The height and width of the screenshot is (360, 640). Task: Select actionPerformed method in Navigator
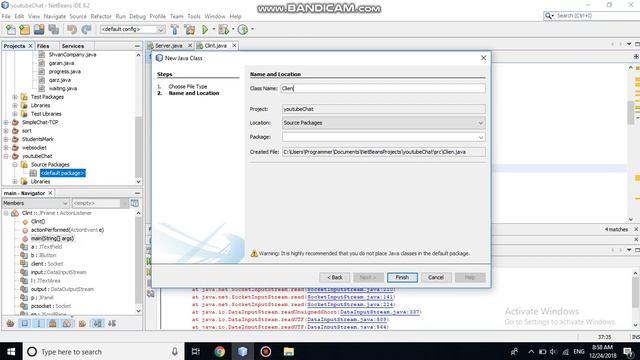(x=67, y=230)
